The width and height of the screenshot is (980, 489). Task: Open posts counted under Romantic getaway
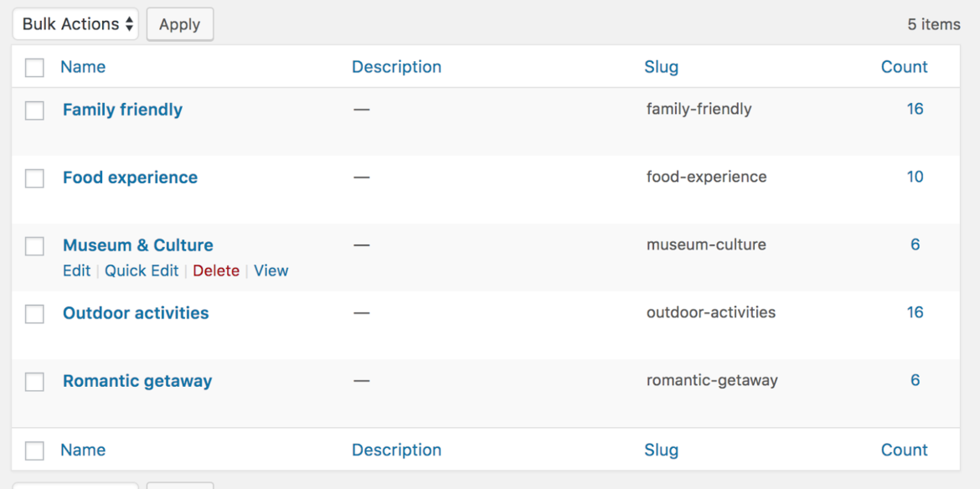[915, 380]
